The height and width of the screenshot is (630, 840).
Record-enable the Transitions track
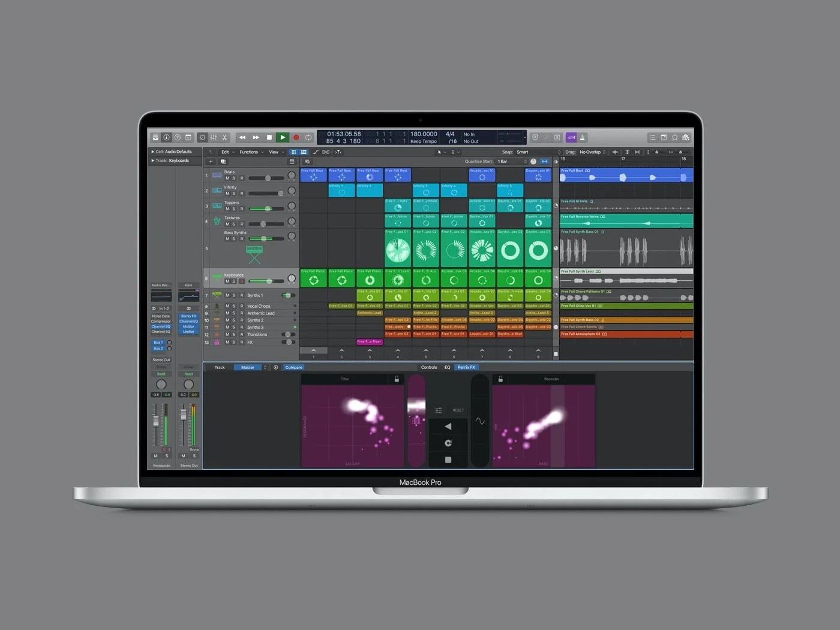pos(242,334)
